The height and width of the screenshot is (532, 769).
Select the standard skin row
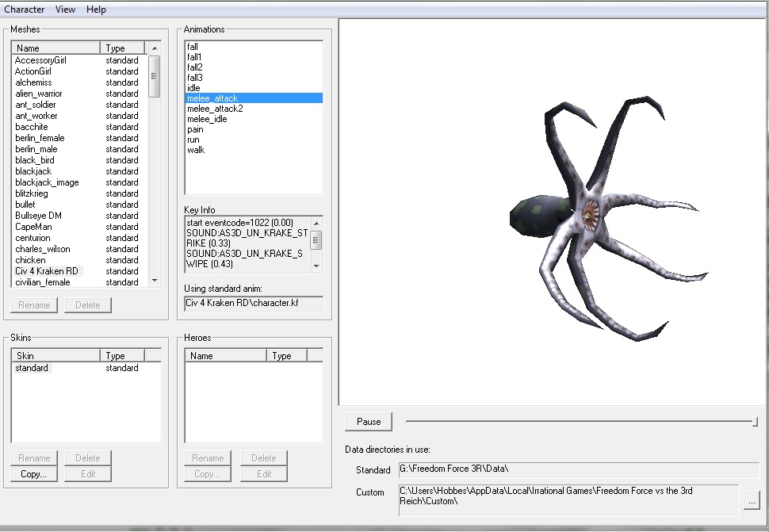click(x=86, y=368)
